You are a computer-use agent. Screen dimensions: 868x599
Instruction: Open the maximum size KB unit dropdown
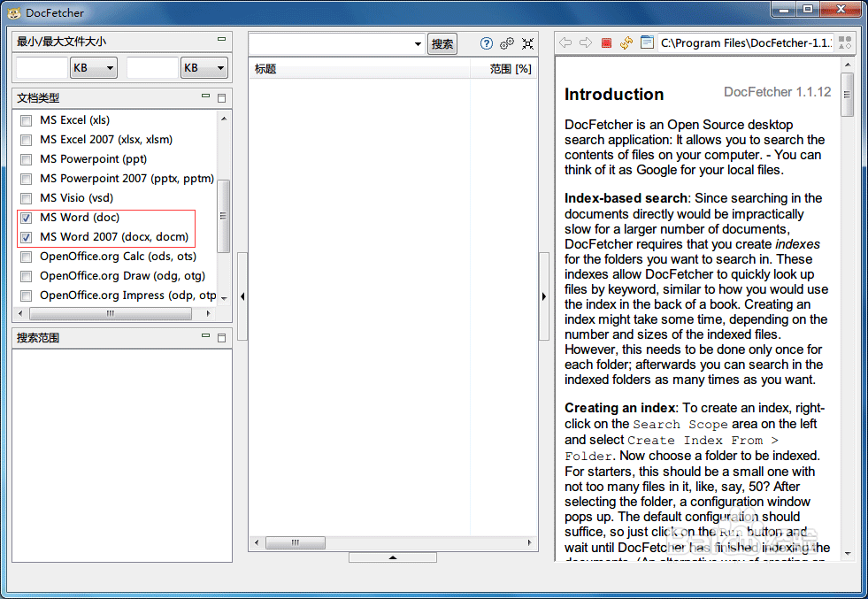click(x=204, y=67)
